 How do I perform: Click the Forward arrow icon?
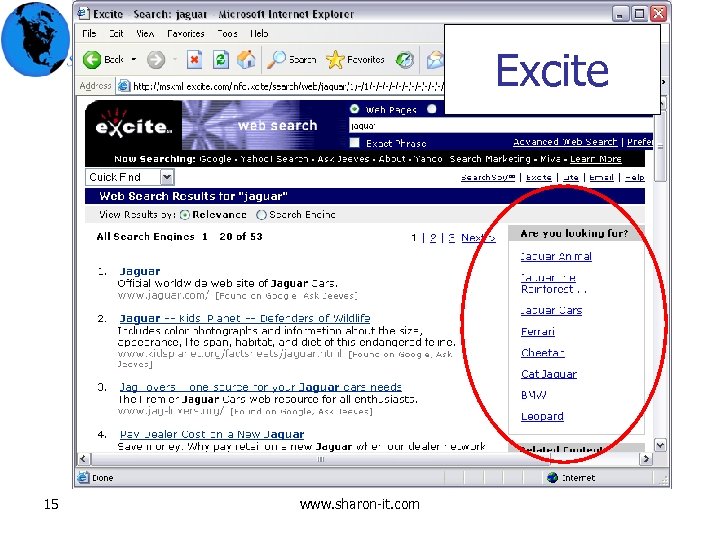[156, 60]
